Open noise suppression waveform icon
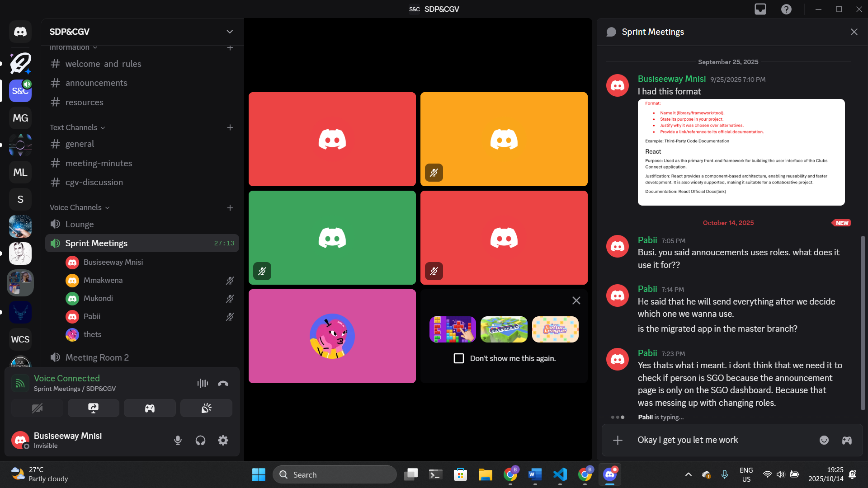 click(x=203, y=384)
